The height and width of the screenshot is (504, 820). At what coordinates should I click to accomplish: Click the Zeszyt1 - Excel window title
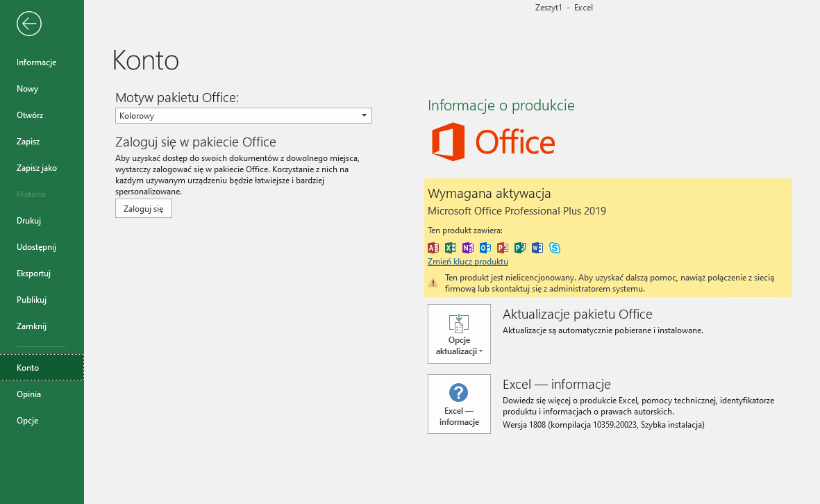(x=564, y=8)
